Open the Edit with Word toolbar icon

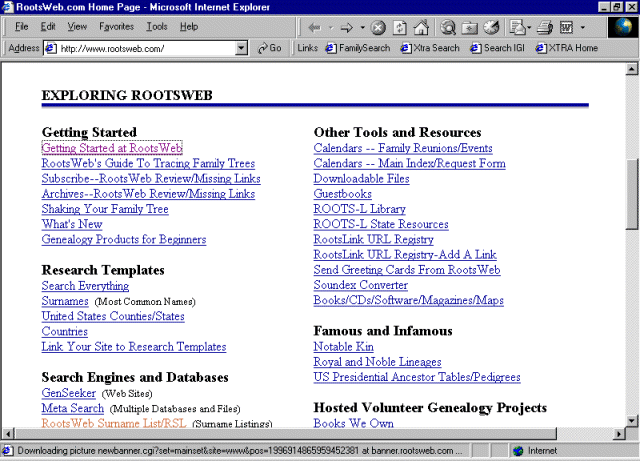pyautogui.click(x=567, y=27)
